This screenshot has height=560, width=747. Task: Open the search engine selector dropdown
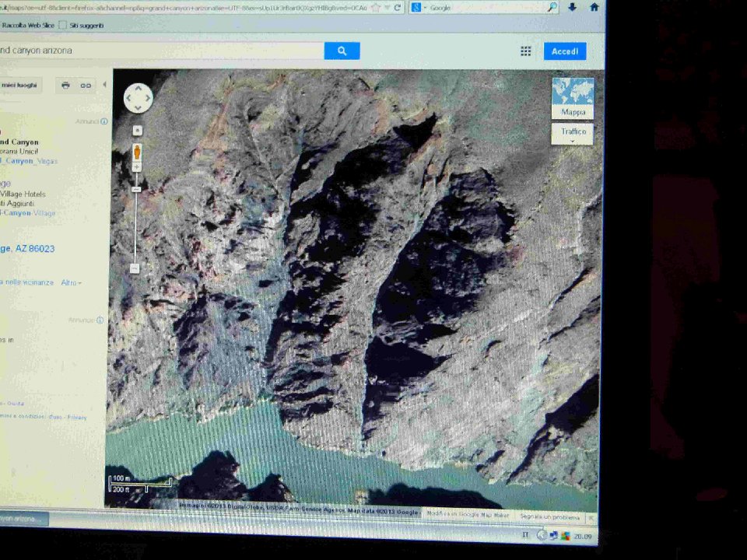pos(419,8)
